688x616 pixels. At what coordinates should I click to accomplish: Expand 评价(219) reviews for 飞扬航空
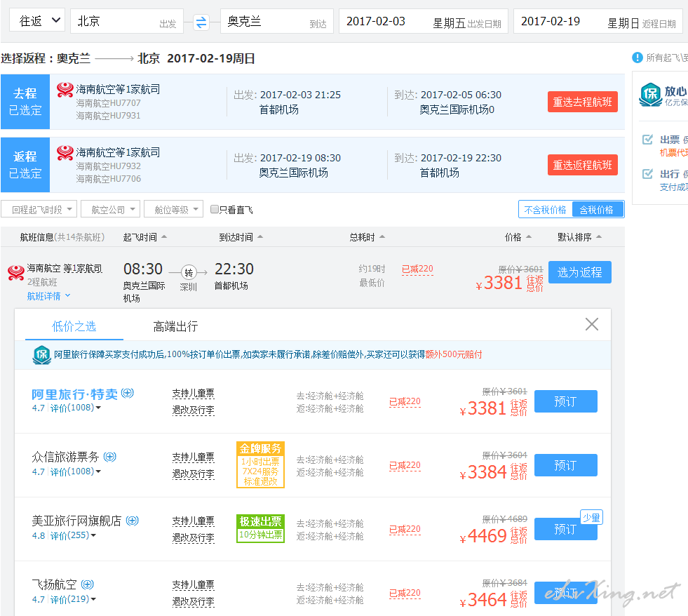click(x=73, y=599)
